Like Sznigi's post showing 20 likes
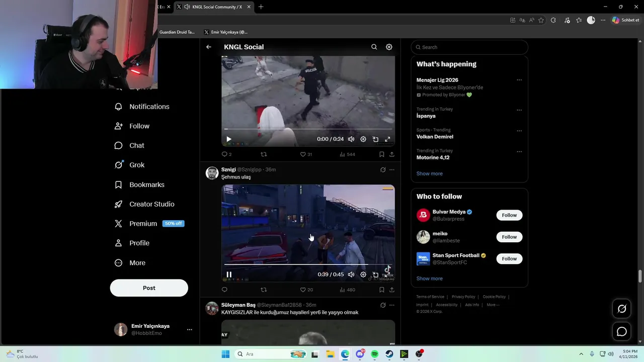The width and height of the screenshot is (644, 362). (x=306, y=290)
